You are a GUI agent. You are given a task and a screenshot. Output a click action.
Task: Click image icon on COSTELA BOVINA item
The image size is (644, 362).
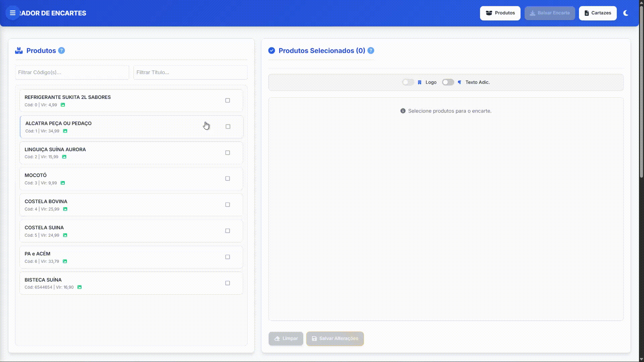(x=65, y=209)
